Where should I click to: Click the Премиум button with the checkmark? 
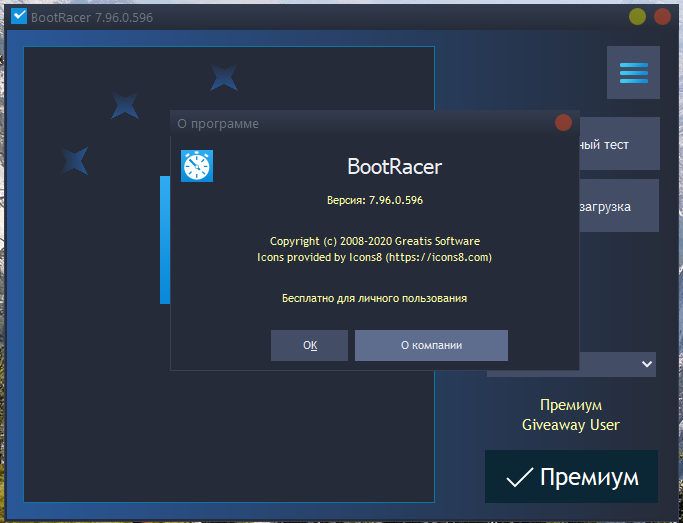pos(571,477)
